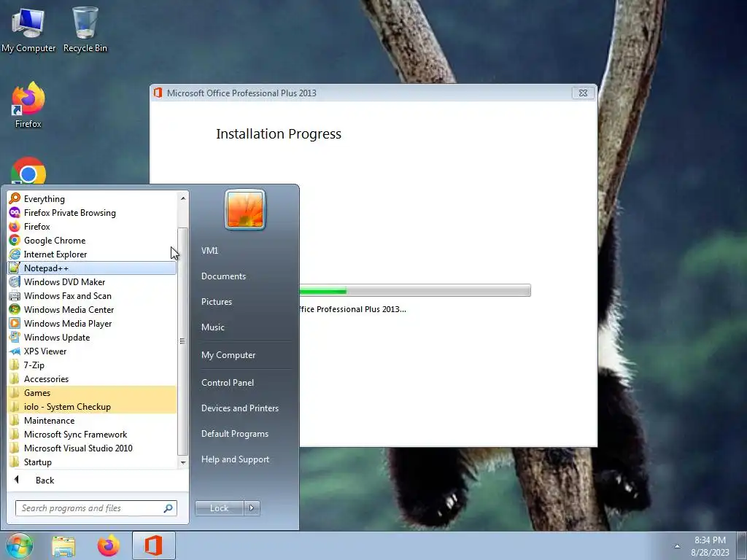
Task: Expand the Startup folder
Action: pyautogui.click(x=92, y=462)
